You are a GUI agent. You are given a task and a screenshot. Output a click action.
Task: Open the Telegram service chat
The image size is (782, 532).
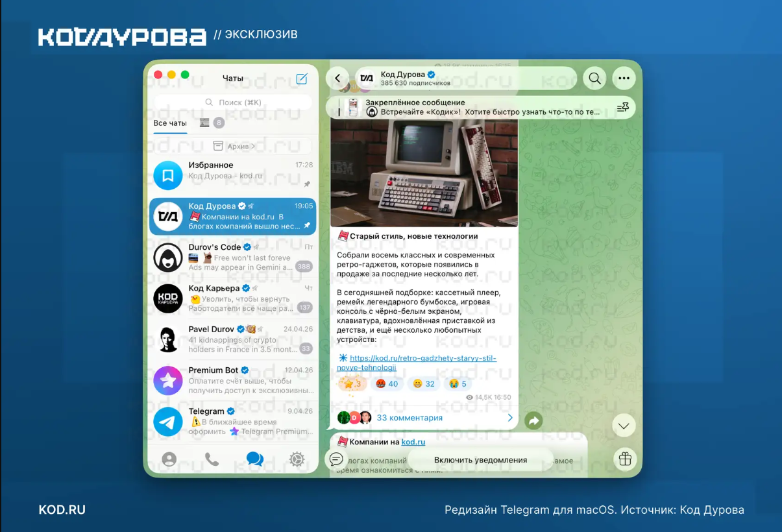point(233,421)
